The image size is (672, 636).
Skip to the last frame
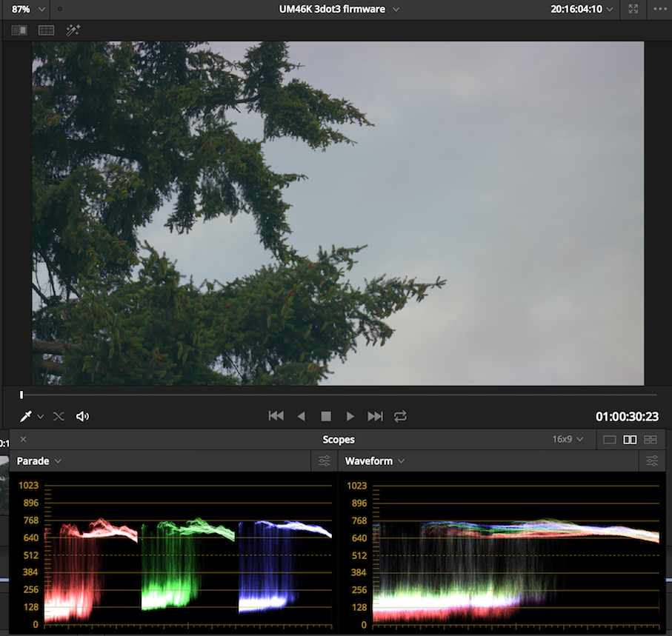coord(375,416)
